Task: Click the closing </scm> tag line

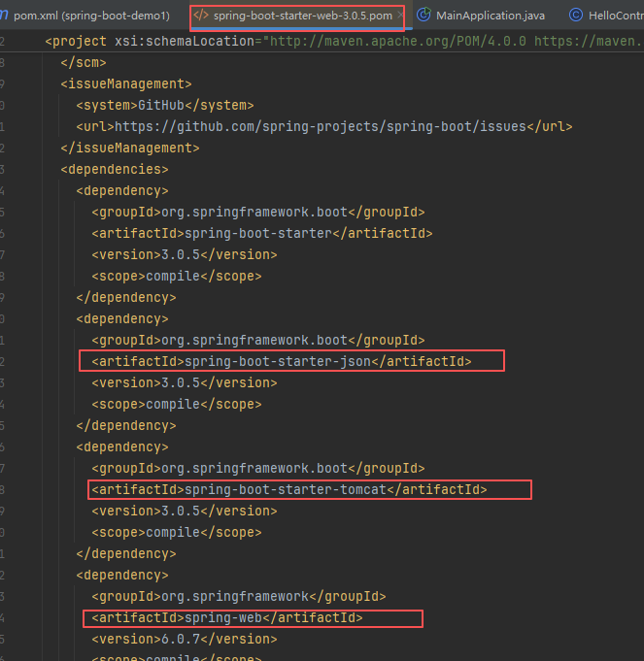Action: click(84, 62)
